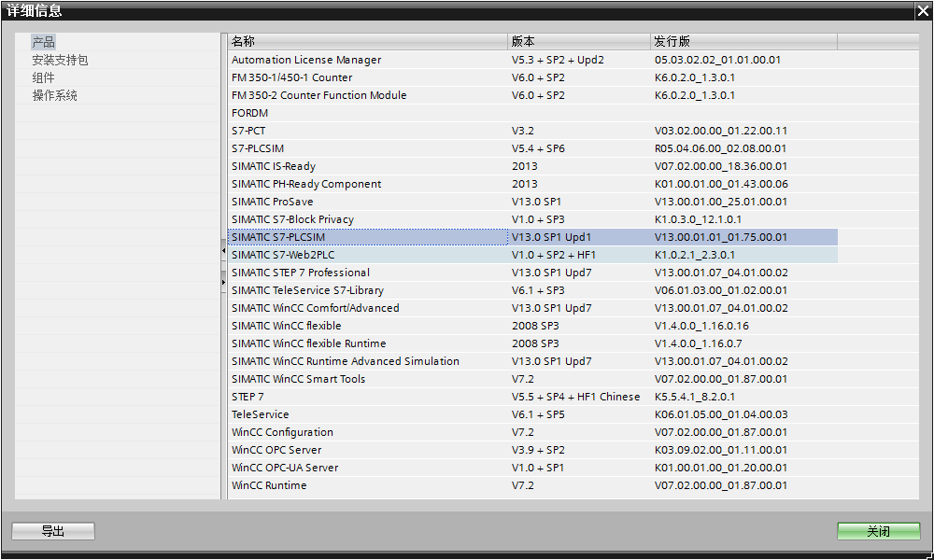Select 组件 in the left list
This screenshot has width=934, height=560.
44,77
